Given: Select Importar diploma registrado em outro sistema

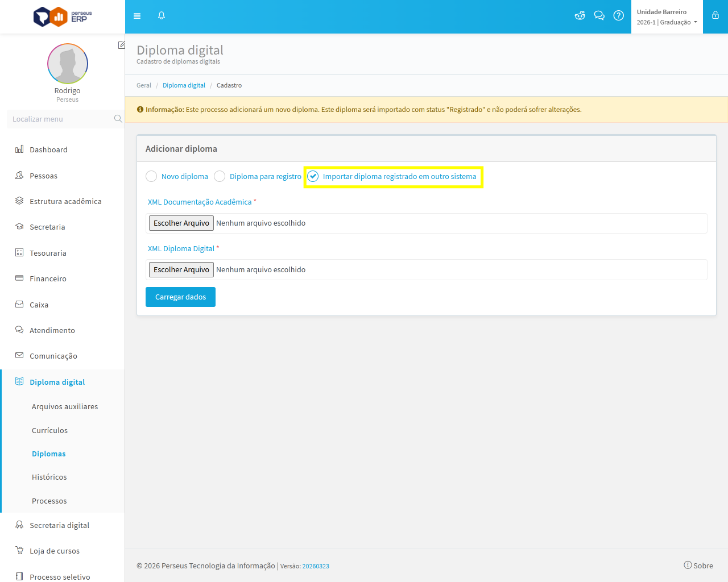Looking at the screenshot, I should [x=313, y=177].
